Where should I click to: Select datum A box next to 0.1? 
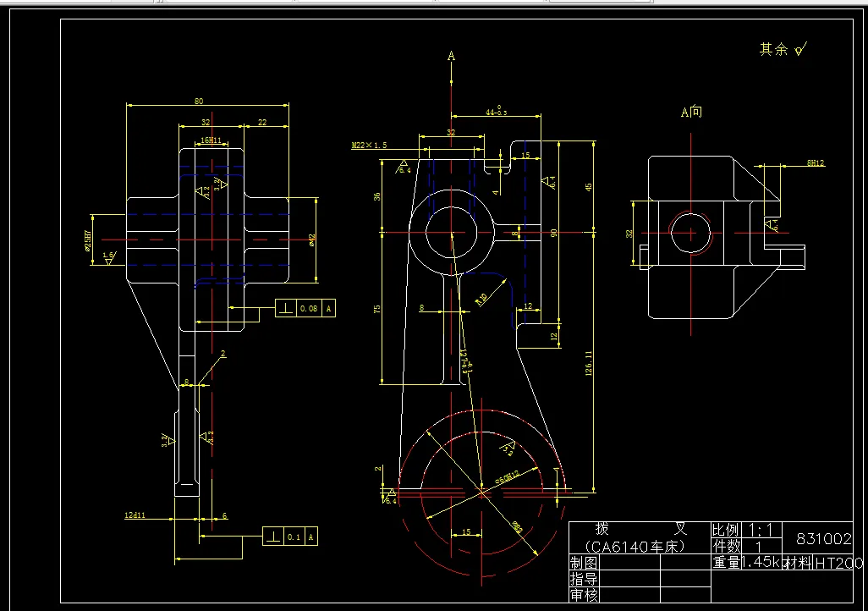[311, 537]
